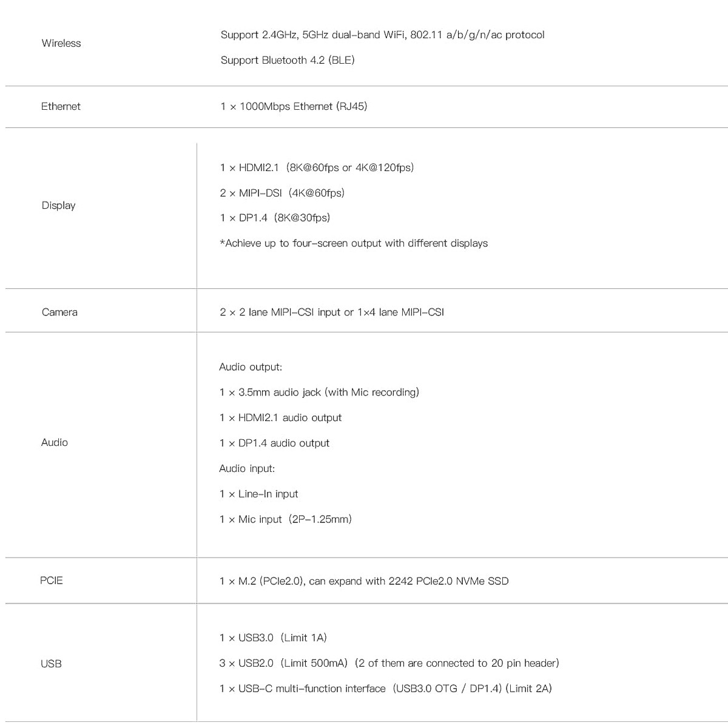The image size is (728, 728).
Task: Click the HDMI2.1 8K@60fps display line
Action: (317, 167)
